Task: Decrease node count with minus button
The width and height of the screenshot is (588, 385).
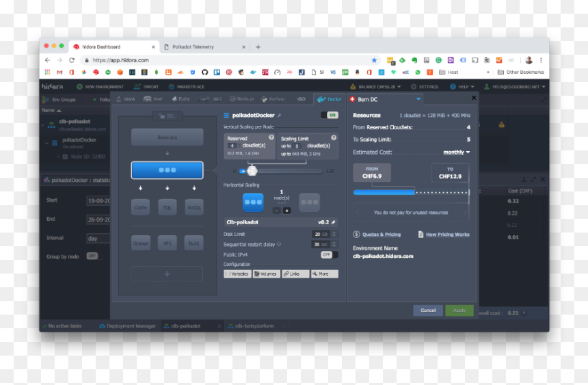Action: (276, 211)
